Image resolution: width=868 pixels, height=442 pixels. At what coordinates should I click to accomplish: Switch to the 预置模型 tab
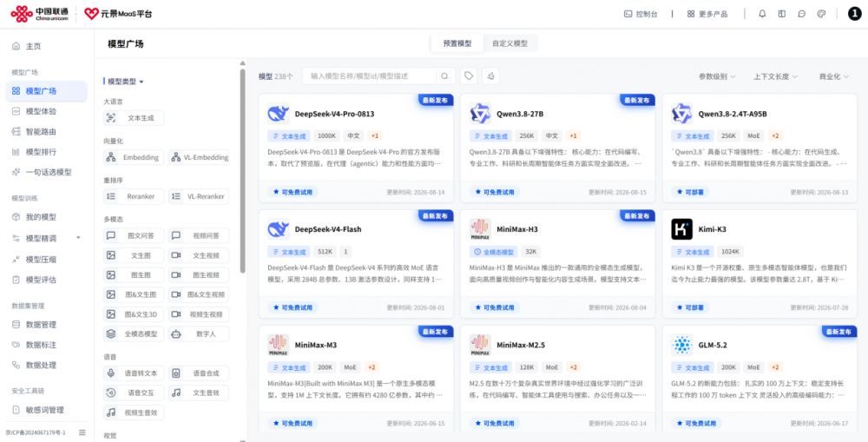[x=457, y=43]
